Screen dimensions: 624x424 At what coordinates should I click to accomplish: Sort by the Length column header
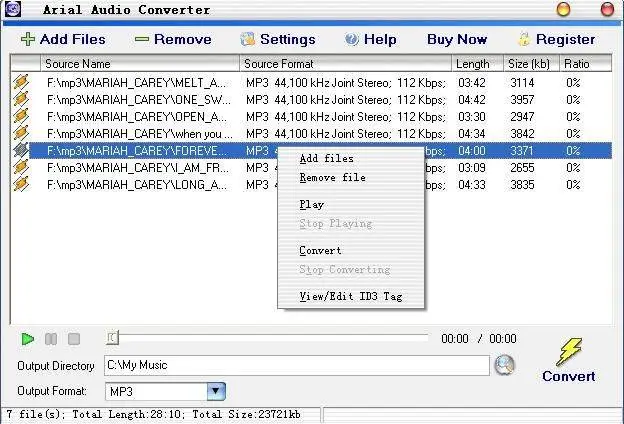(478, 64)
